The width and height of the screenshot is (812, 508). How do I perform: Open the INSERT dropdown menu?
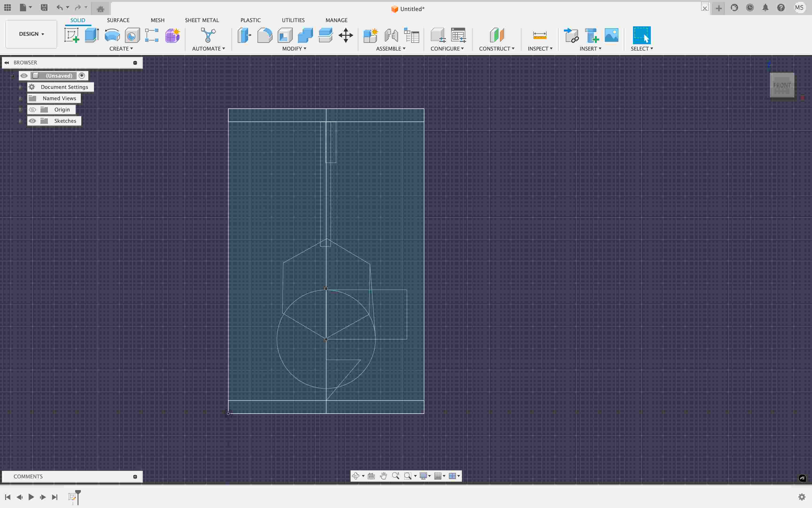[x=590, y=49]
